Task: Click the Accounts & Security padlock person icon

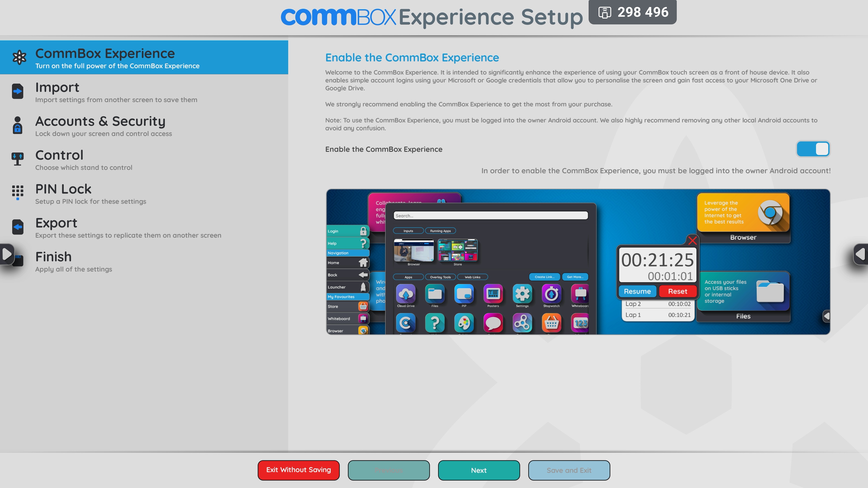Action: (x=18, y=125)
